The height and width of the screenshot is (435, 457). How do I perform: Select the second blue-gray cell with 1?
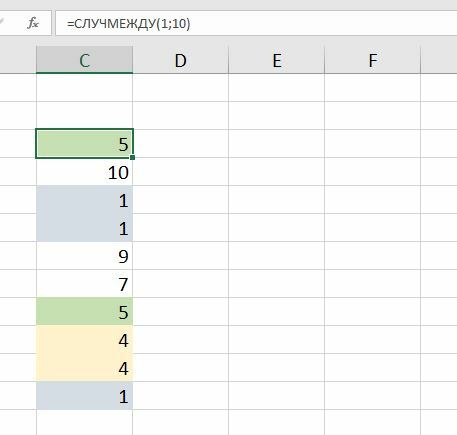coord(84,228)
